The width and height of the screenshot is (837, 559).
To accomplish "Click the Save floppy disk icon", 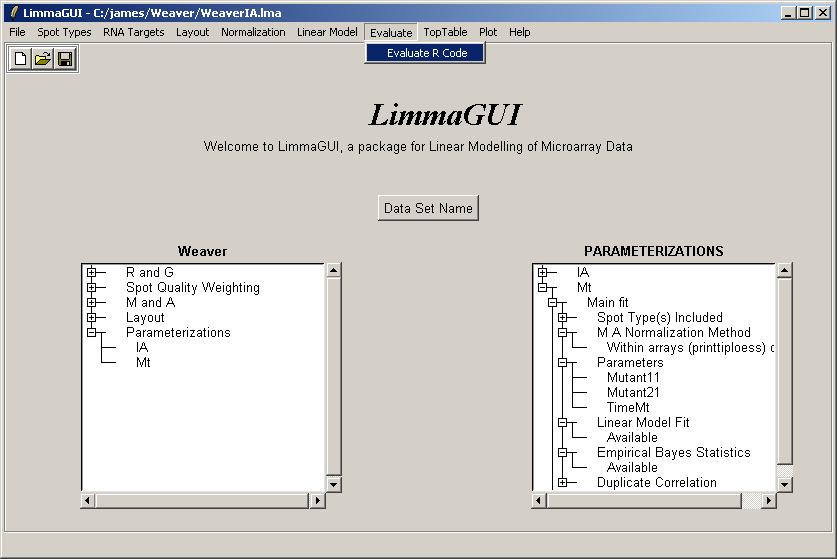I will pyautogui.click(x=65, y=60).
